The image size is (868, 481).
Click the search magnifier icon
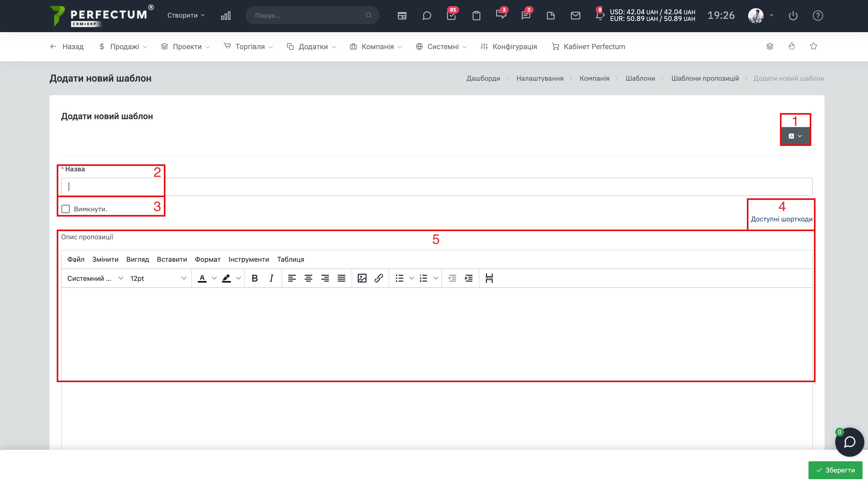click(x=369, y=15)
